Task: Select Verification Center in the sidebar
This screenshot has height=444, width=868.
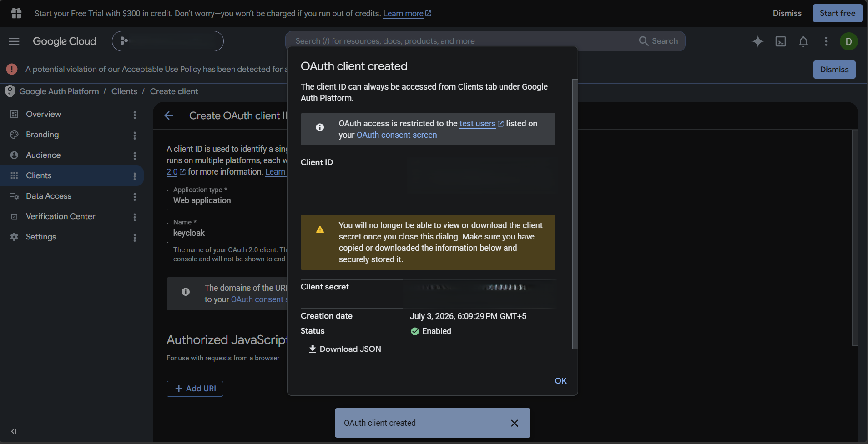Action: coord(61,216)
